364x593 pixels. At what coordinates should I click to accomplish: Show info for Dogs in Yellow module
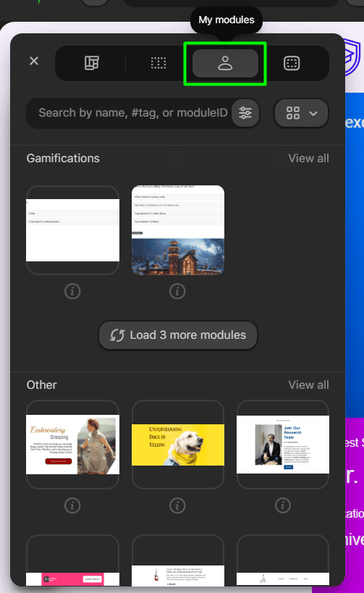click(x=177, y=505)
